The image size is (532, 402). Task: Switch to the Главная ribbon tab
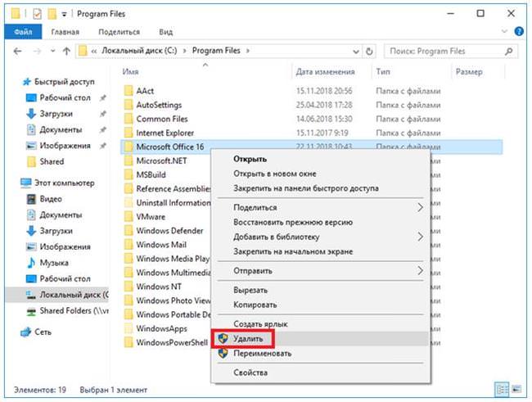click(x=65, y=32)
